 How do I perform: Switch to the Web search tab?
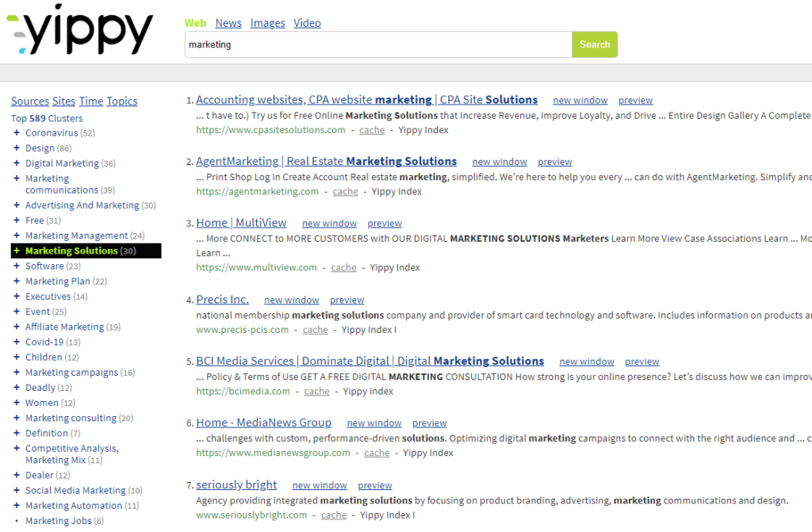(x=195, y=23)
